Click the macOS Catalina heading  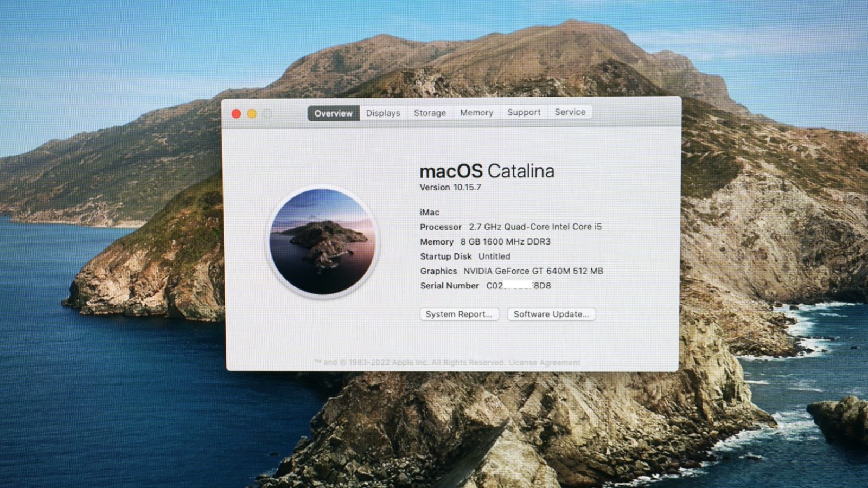tap(487, 171)
